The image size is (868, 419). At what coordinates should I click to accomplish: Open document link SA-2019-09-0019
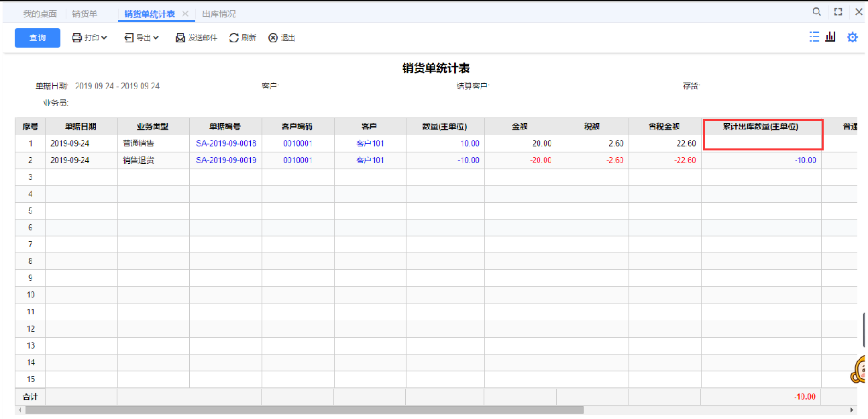point(226,160)
